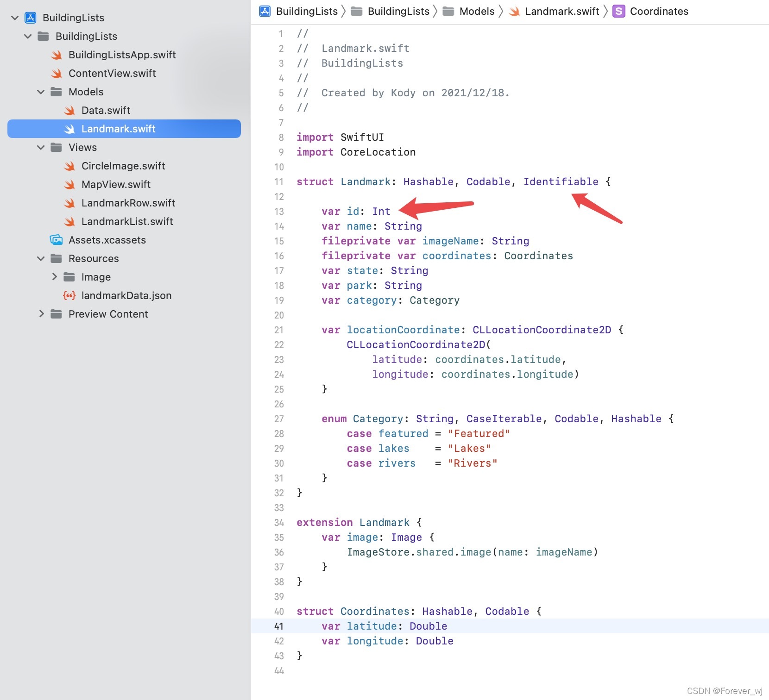Click 'longitude' property on line 42
This screenshot has width=769, height=700.
(375, 641)
